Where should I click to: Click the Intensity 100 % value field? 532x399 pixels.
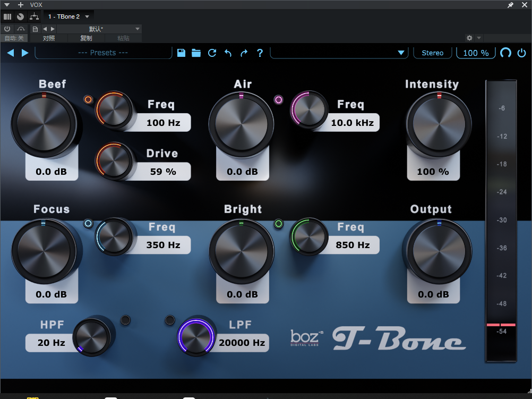click(x=433, y=172)
